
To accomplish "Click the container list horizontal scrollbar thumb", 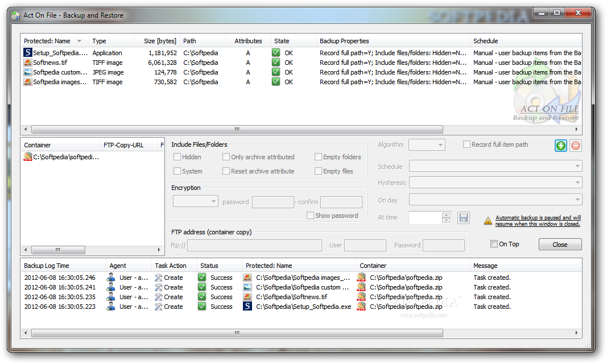I will point(58,250).
